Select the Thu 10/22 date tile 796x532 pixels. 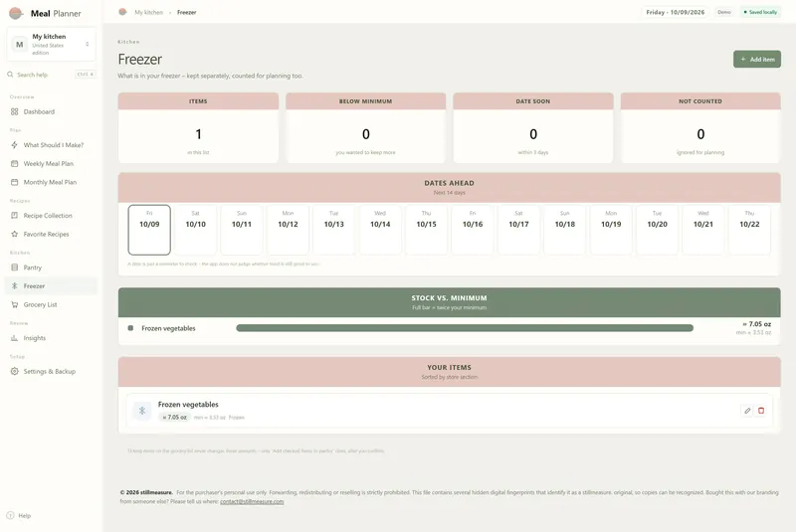[x=749, y=230]
